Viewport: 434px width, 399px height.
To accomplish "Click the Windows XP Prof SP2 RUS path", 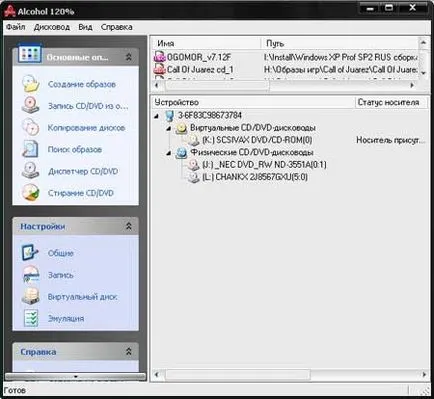I will coord(340,57).
